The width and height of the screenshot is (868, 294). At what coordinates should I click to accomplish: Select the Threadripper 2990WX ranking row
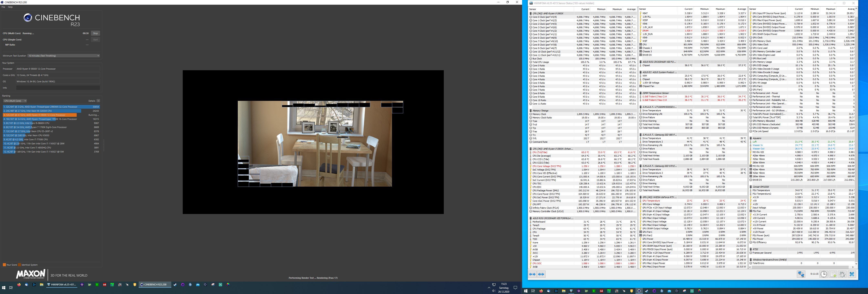tap(51, 107)
